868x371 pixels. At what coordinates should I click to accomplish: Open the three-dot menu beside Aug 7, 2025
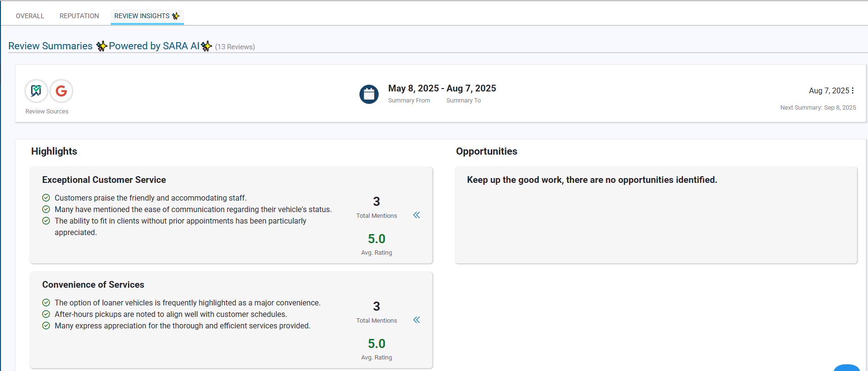tap(853, 90)
